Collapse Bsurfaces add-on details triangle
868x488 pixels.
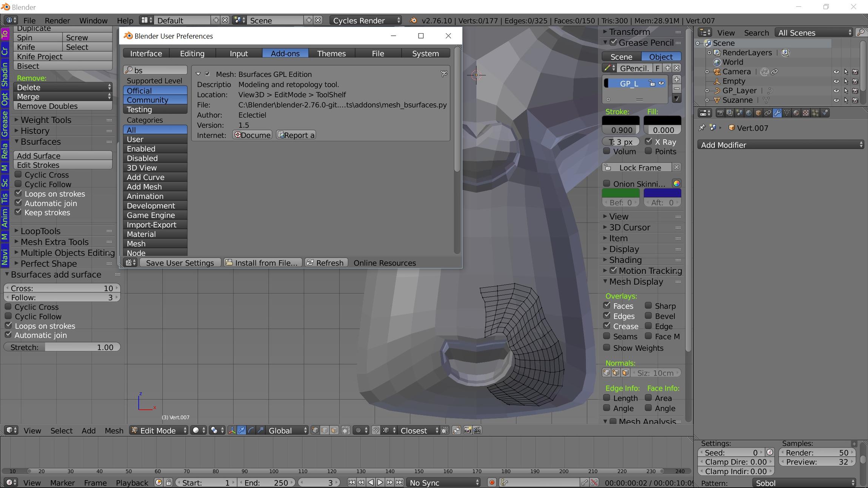tap(198, 74)
